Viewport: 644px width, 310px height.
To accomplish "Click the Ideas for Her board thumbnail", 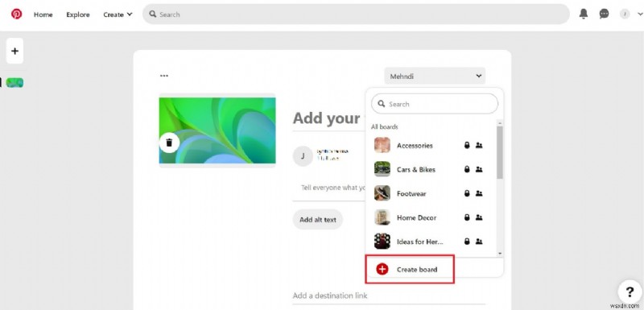I will [382, 242].
